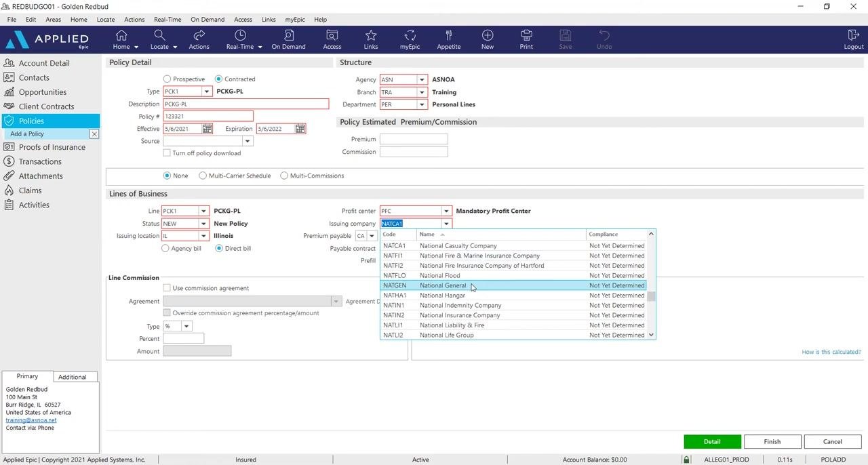Click the Cancel button
The height and width of the screenshot is (465, 868).
[x=832, y=441]
